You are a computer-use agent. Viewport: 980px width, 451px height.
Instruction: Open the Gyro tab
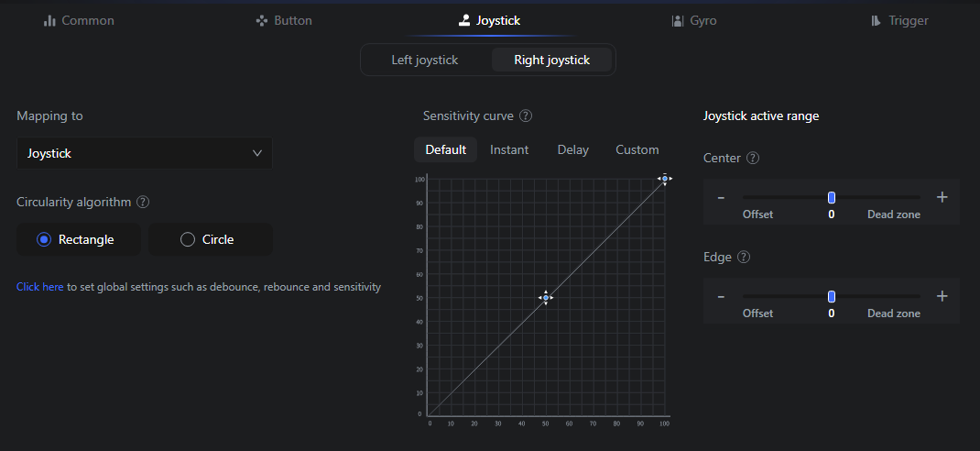tap(693, 20)
